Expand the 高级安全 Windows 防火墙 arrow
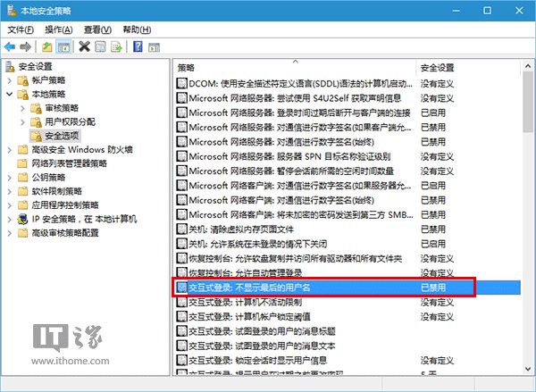This screenshot has width=536, height=392. [10, 150]
